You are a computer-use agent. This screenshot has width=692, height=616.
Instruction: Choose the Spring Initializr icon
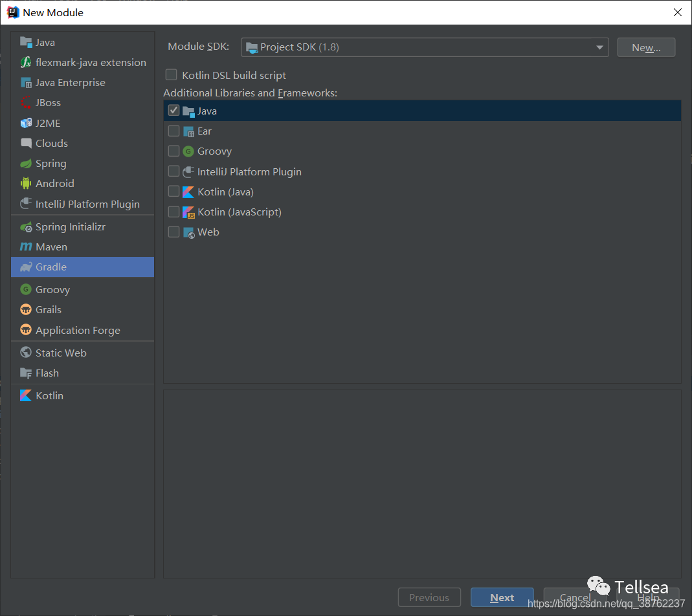pos(26,227)
